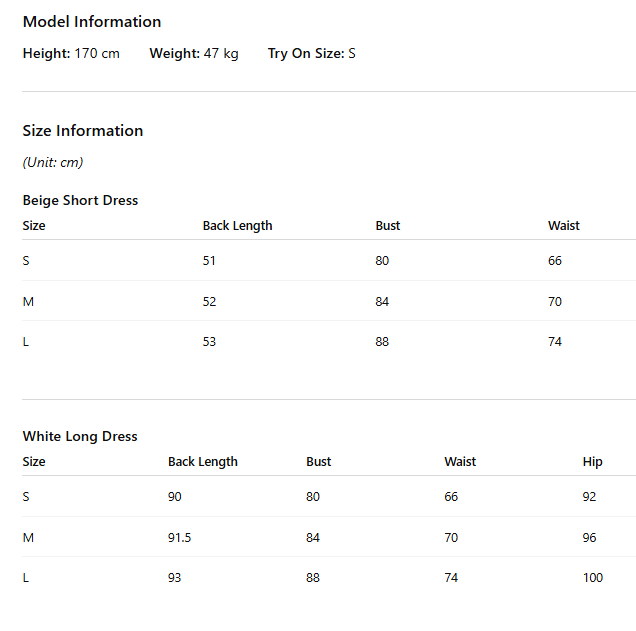
Task: Select back length value 91.5
Action: point(179,538)
